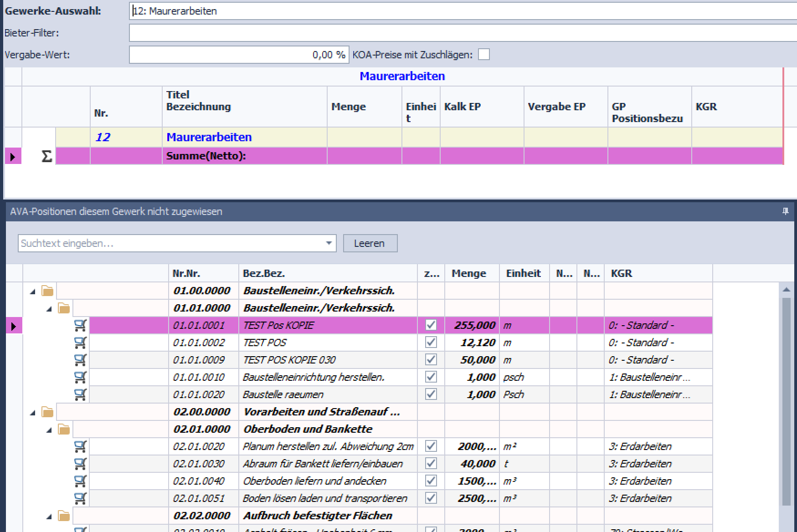Click cart icon for Oberboden liefern row
Image resolution: width=797 pixels, height=532 pixels.
click(81, 481)
